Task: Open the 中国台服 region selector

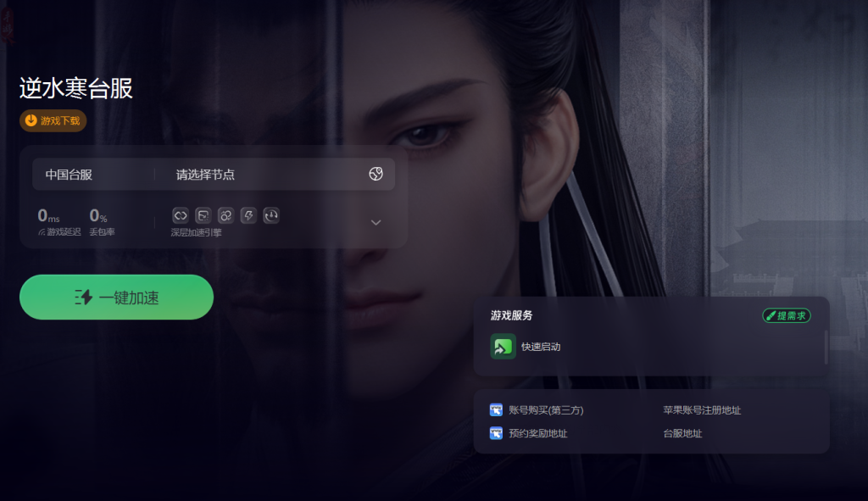Action: pos(69,175)
